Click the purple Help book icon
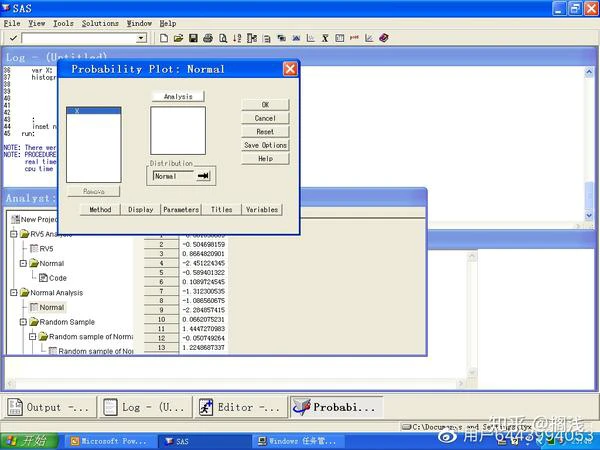600x450 pixels. 384,38
